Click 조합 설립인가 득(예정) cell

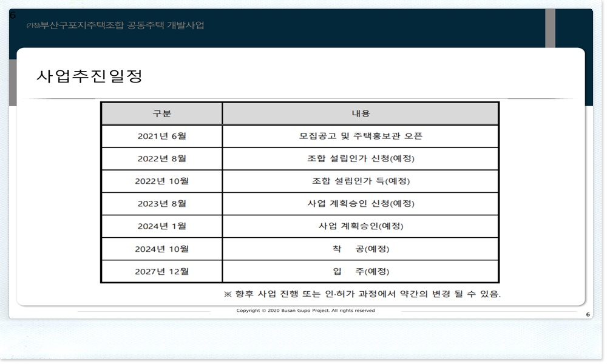point(361,181)
